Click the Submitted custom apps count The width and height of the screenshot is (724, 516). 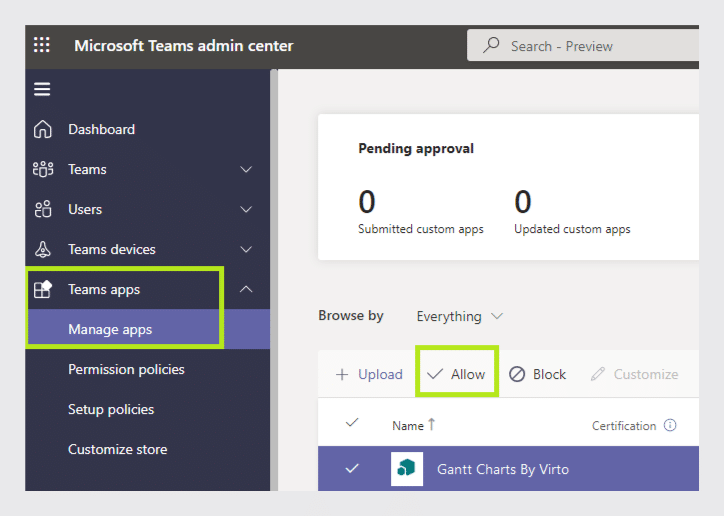click(x=367, y=202)
